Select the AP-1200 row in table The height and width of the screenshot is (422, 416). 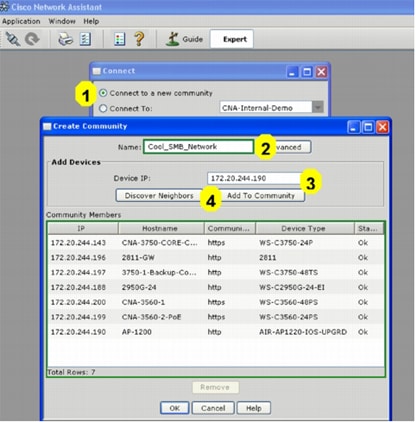pos(216,332)
